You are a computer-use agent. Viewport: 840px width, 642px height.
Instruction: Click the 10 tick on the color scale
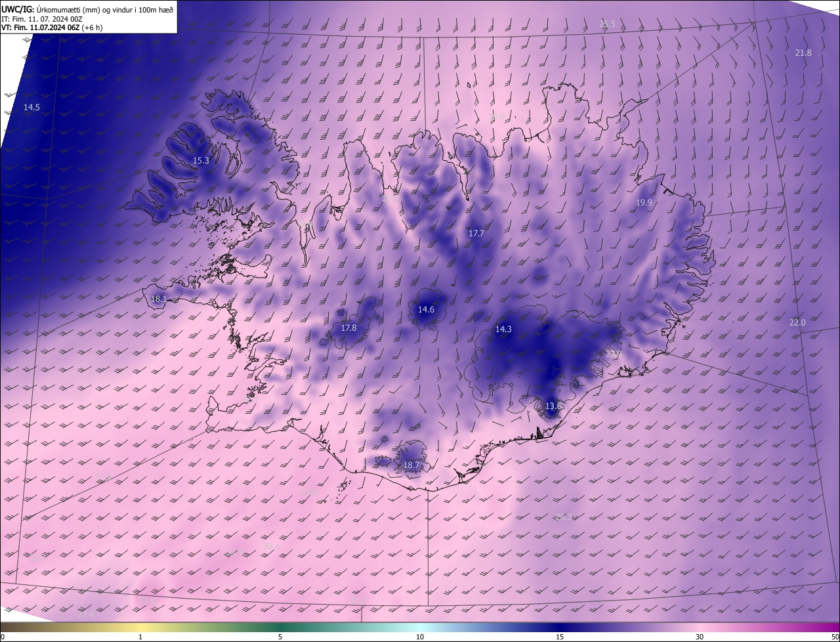(x=420, y=637)
